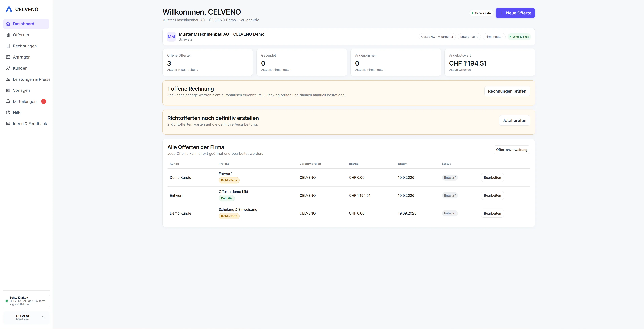Click the Jetzt prüfen button
Screen dimensions: 644x329
[514, 120]
